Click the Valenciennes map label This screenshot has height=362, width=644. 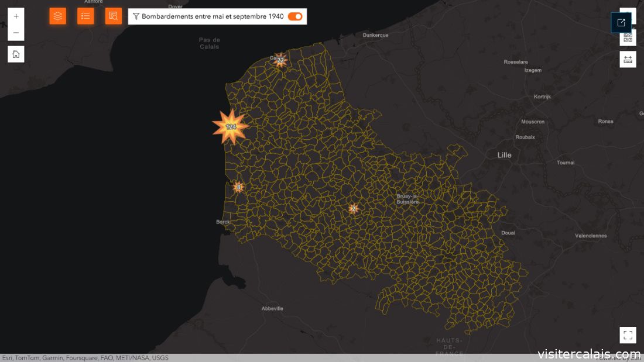tap(591, 236)
